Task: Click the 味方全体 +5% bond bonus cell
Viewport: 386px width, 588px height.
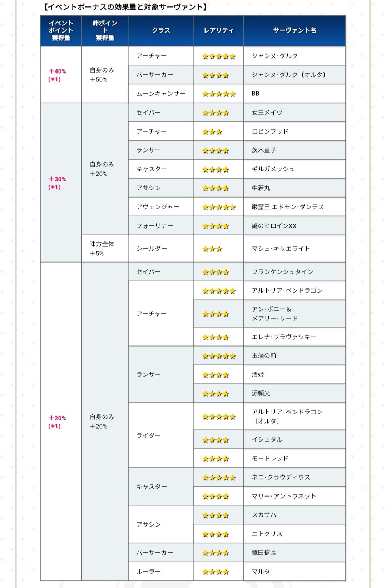Action: click(105, 249)
